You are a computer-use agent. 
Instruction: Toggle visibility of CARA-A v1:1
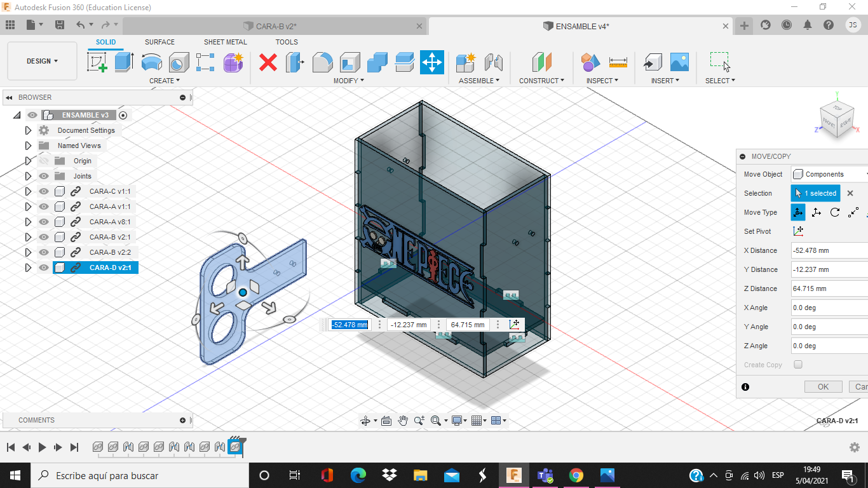(44, 207)
